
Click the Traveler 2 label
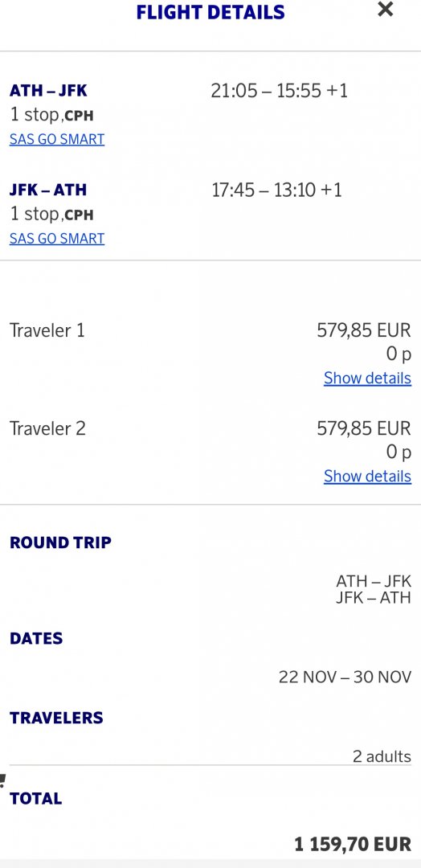47,428
